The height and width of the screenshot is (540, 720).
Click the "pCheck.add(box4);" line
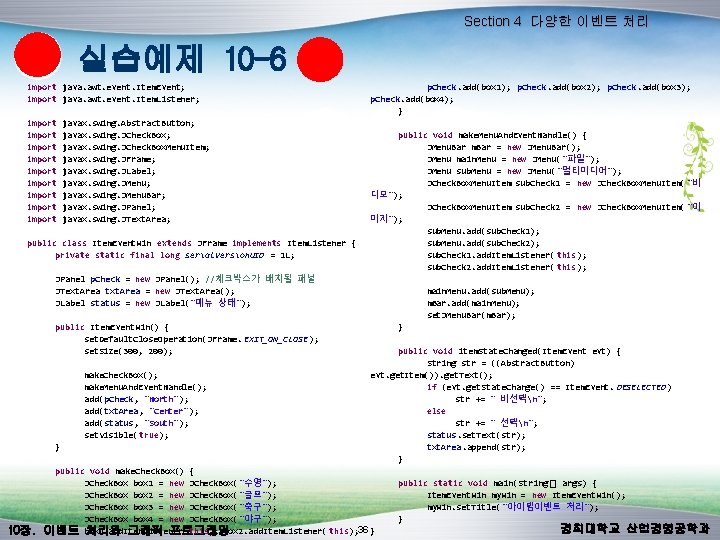pos(412,99)
